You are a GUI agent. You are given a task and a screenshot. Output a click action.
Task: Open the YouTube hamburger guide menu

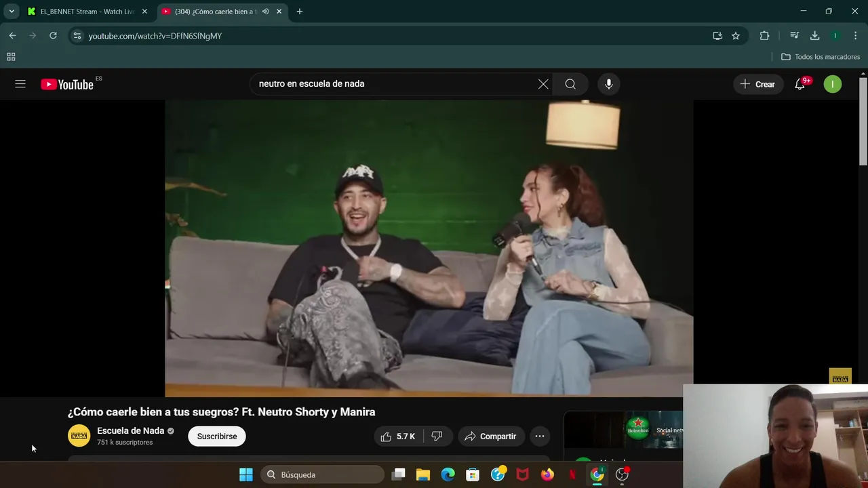[x=20, y=84]
